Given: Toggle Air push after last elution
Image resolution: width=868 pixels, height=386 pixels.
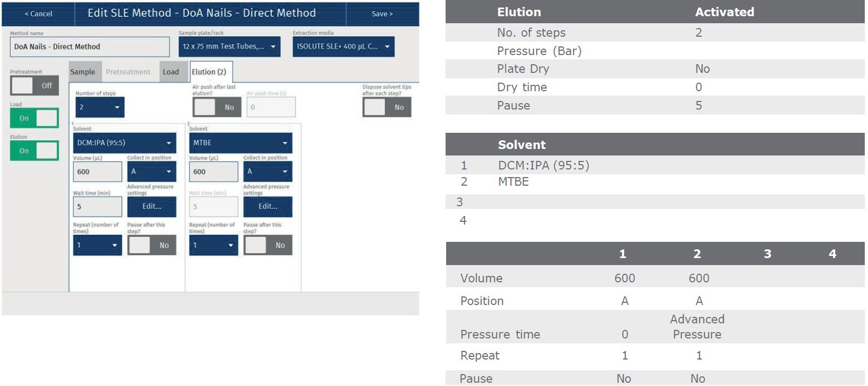Looking at the screenshot, I should 217,107.
